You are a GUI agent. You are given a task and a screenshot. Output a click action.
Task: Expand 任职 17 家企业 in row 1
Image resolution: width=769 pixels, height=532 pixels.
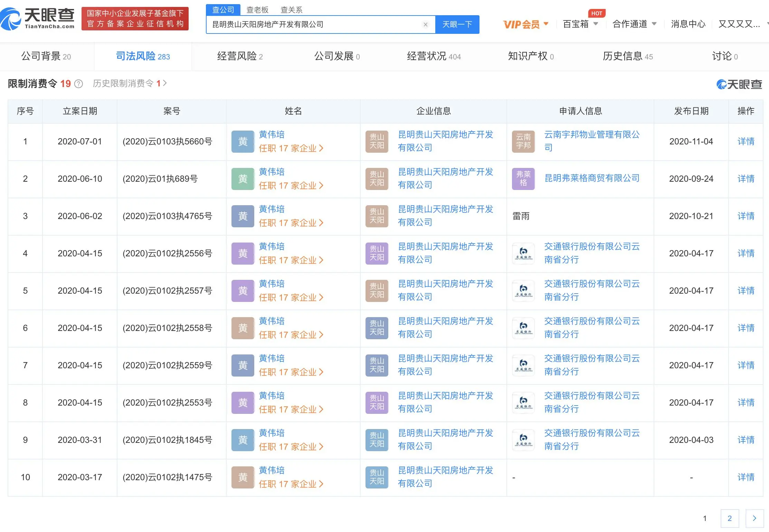tap(291, 149)
